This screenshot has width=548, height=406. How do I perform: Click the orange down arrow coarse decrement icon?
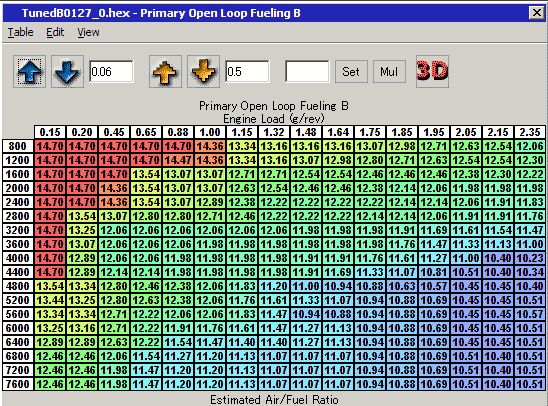203,72
